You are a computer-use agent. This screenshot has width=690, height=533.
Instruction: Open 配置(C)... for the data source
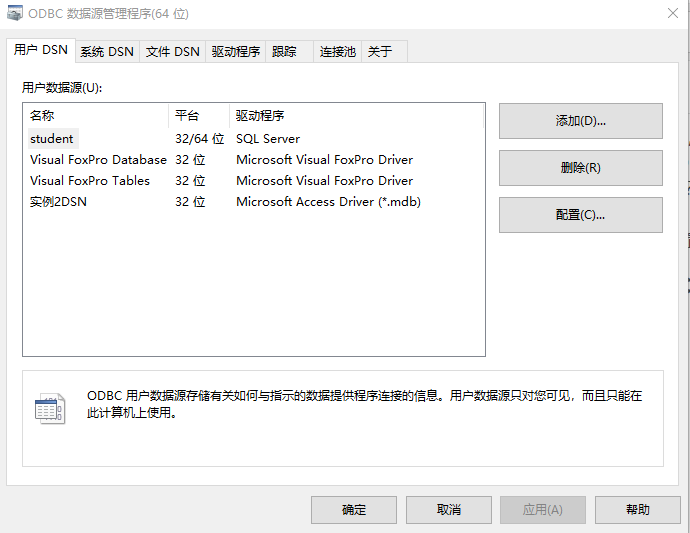pyautogui.click(x=580, y=215)
